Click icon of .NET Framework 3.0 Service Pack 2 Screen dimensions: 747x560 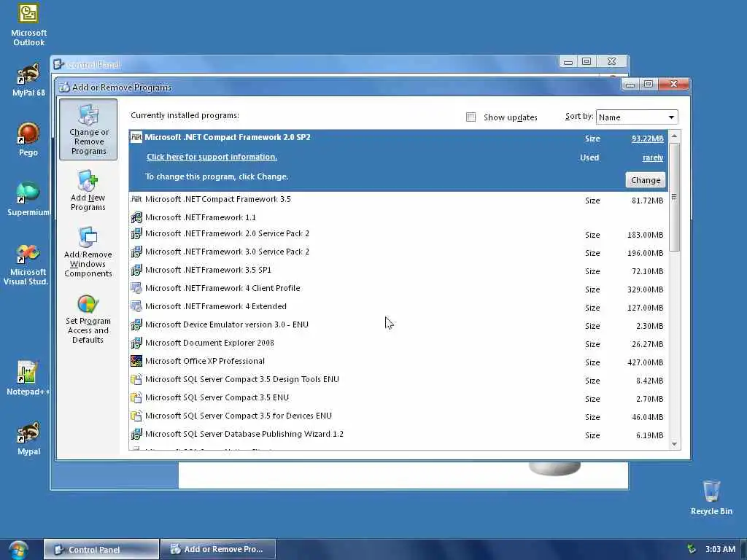(x=136, y=252)
